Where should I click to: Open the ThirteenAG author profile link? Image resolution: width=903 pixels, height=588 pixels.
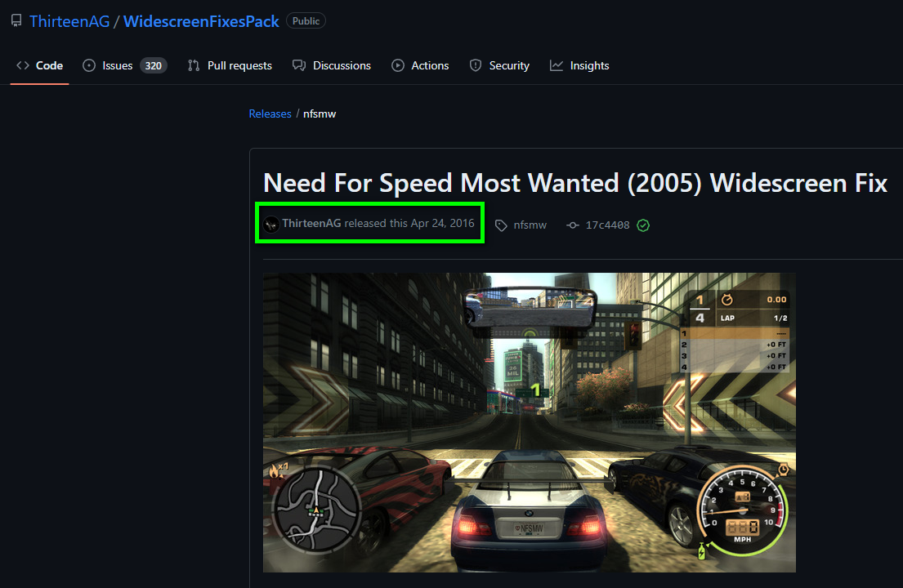coord(311,223)
